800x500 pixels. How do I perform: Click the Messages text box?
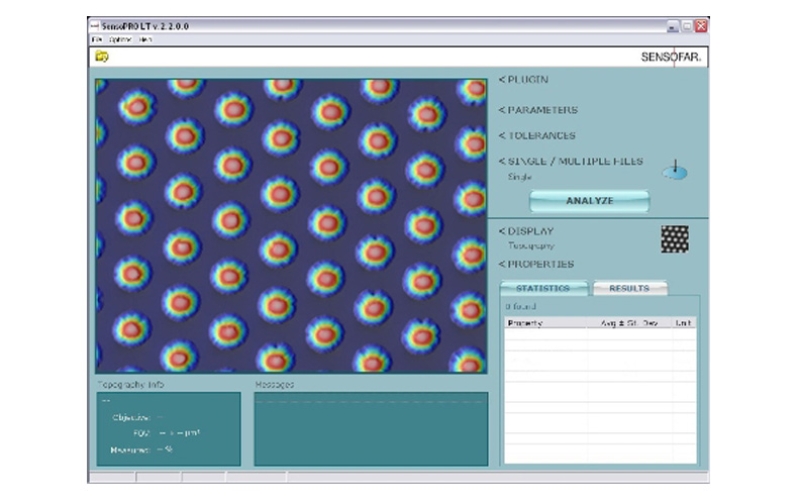pos(371,429)
